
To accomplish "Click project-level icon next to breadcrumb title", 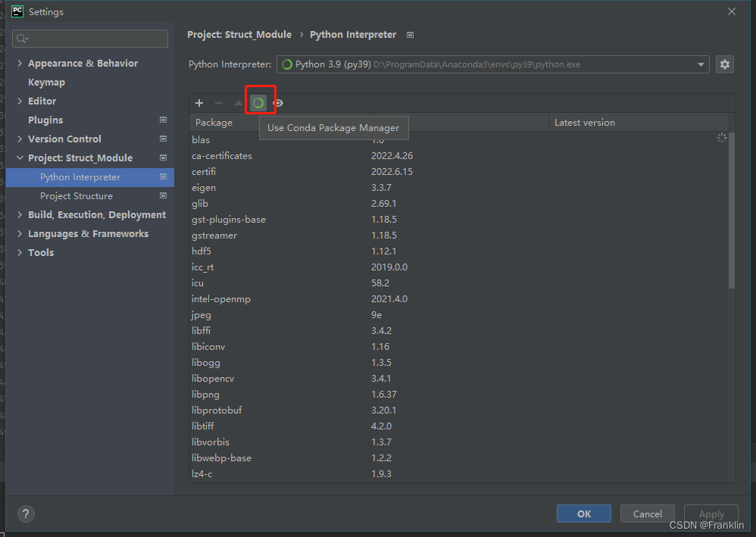I will coord(411,35).
